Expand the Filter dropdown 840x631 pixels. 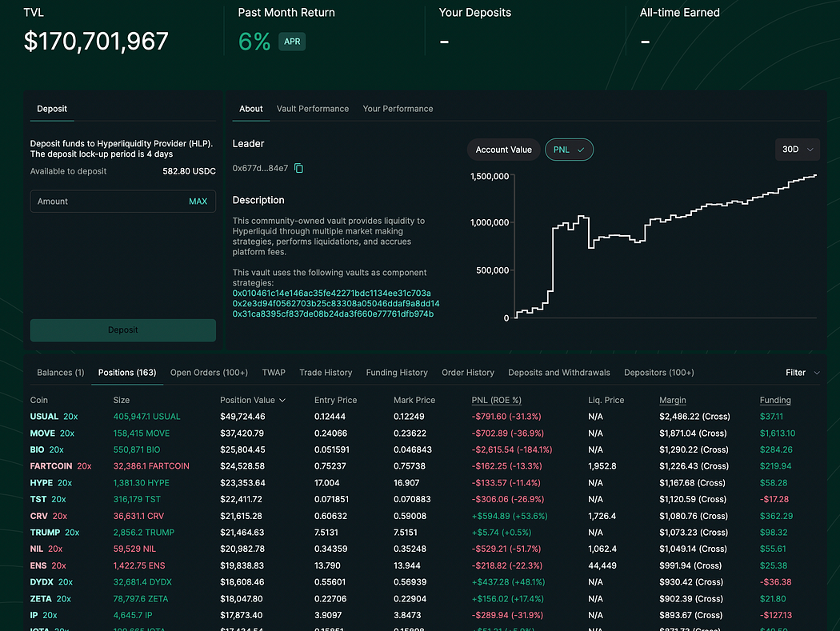[802, 372]
